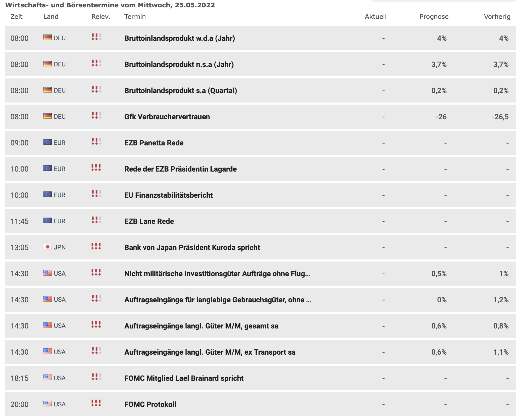Click the Japan flag in the Kuroda row
518x420 pixels.
tap(47, 247)
